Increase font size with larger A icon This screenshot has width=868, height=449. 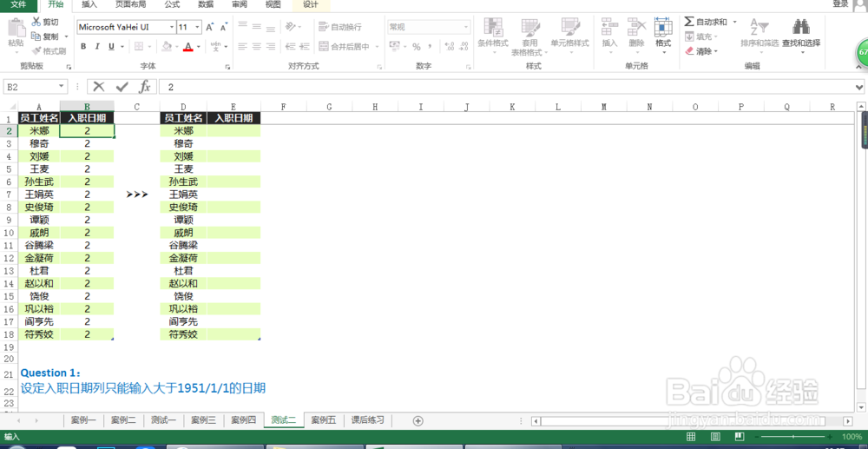click(210, 27)
